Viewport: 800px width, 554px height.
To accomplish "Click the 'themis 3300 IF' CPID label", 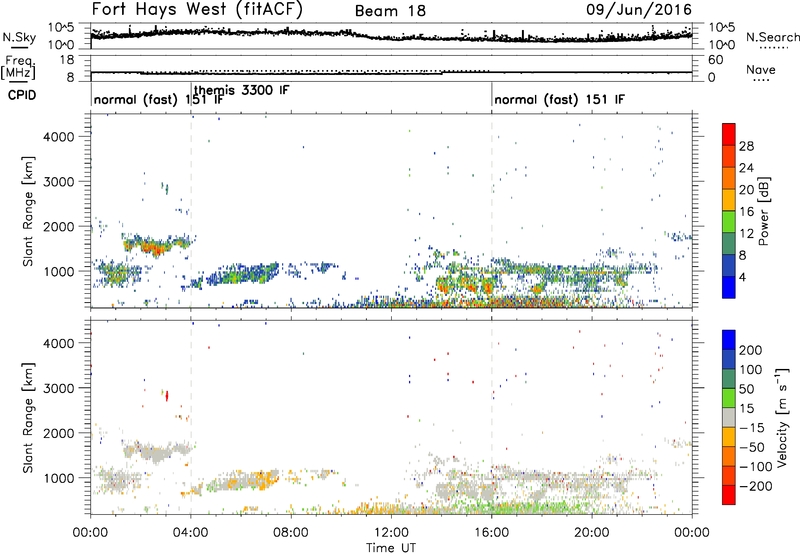I will pyautogui.click(x=241, y=90).
